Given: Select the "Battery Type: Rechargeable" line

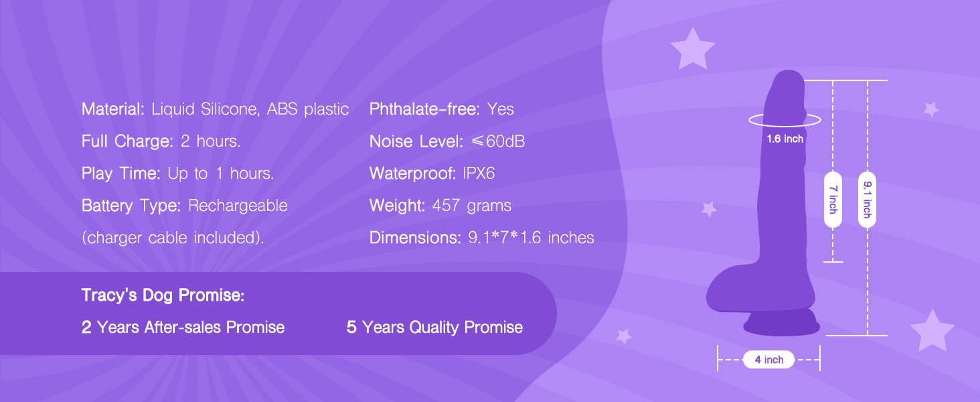Looking at the screenshot, I should coord(184,206).
